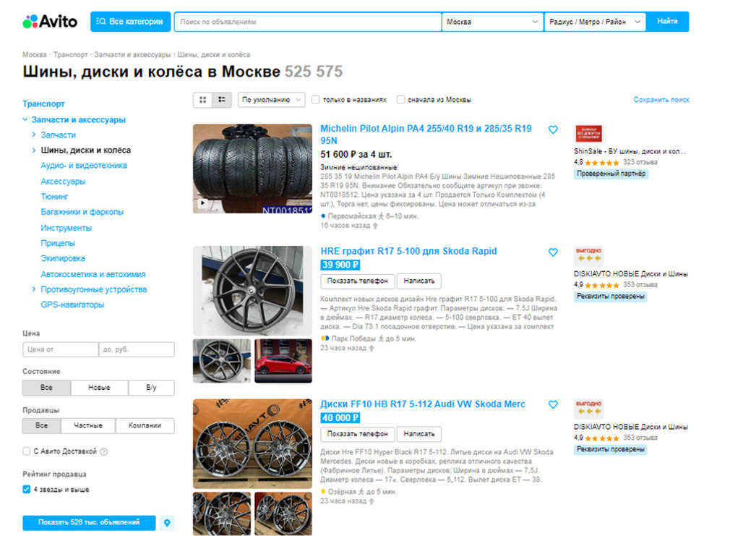756x536 pixels.
Task: Click the 'Цена от' price field
Action: (x=60, y=349)
